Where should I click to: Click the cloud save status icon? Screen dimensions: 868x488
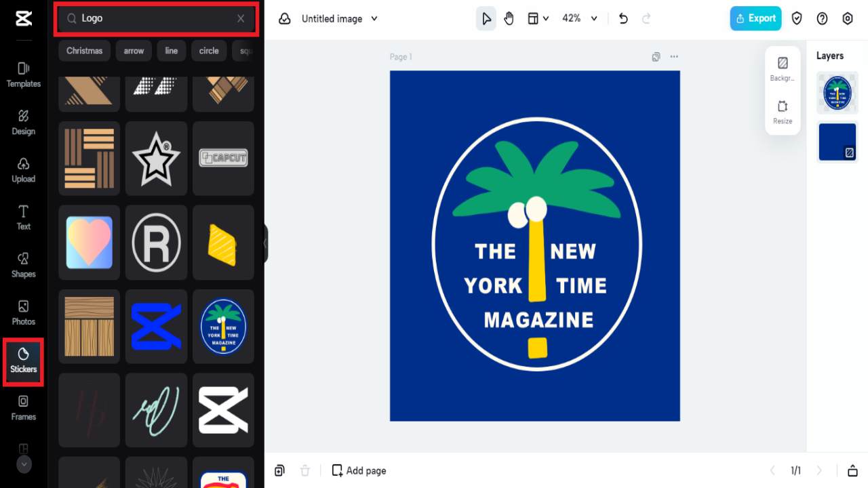click(285, 19)
